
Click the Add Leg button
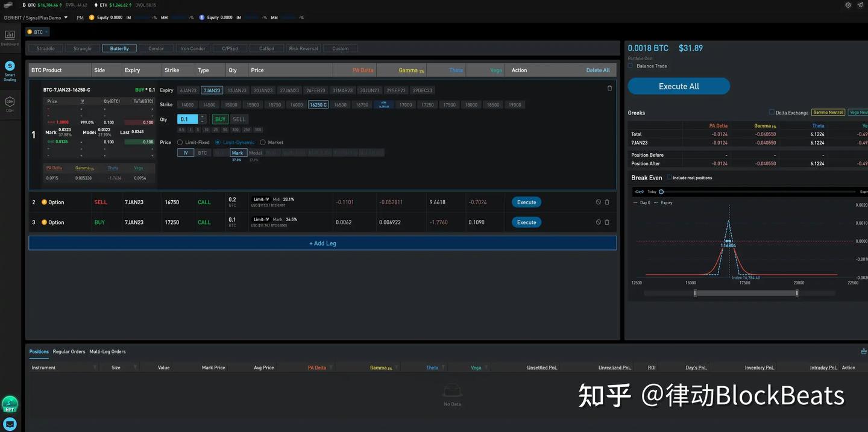tap(322, 243)
